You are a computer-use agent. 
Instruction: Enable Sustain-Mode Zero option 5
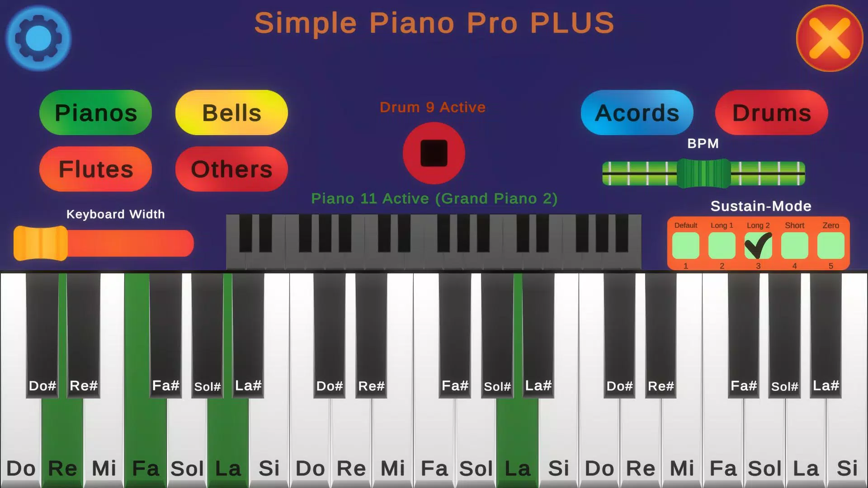tap(832, 245)
